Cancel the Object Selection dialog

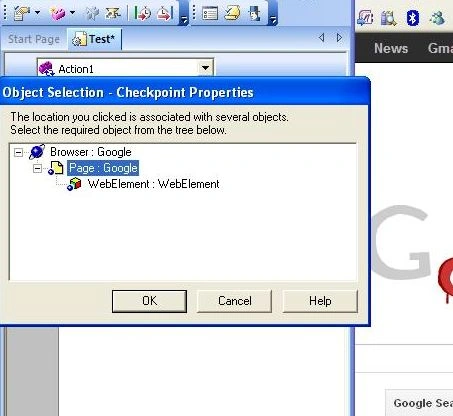235,301
